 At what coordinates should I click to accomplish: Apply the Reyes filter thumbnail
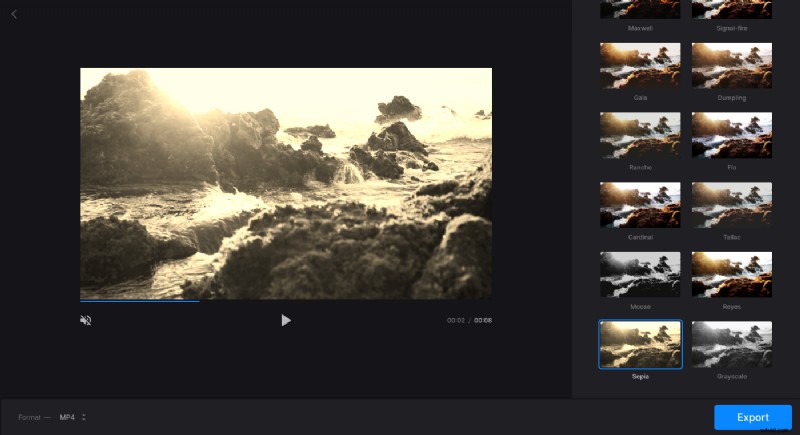[732, 274]
